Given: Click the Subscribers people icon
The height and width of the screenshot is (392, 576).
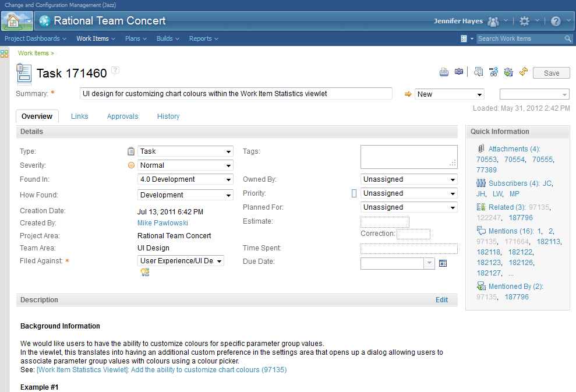Looking at the screenshot, I should coord(481,183).
